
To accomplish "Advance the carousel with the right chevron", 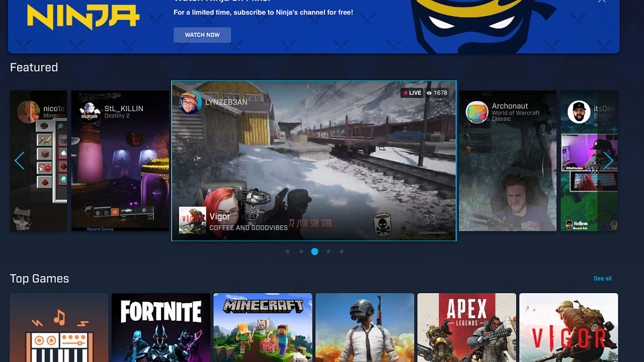I will (609, 160).
